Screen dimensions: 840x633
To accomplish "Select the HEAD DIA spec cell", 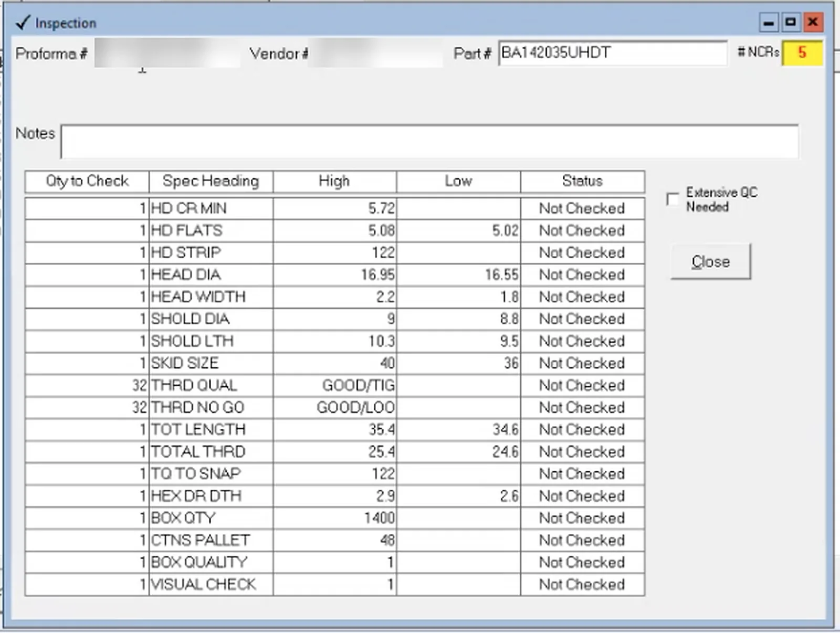I will (211, 275).
